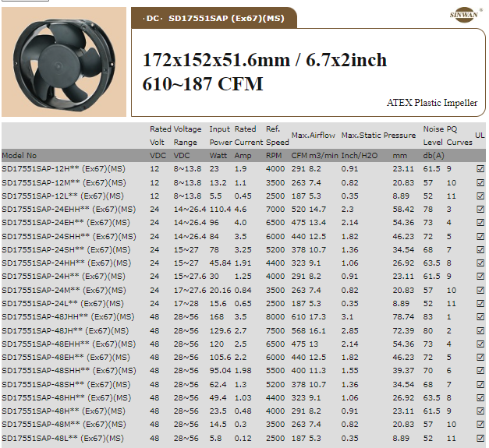Uncheck UL box for SD17551SAP-48L row
The height and width of the screenshot is (448, 489).
480,439
